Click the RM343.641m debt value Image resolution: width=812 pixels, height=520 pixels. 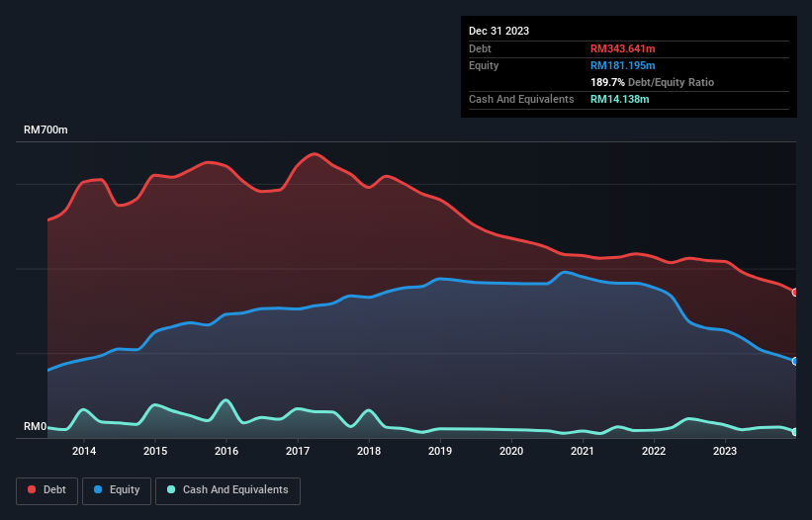click(x=622, y=48)
